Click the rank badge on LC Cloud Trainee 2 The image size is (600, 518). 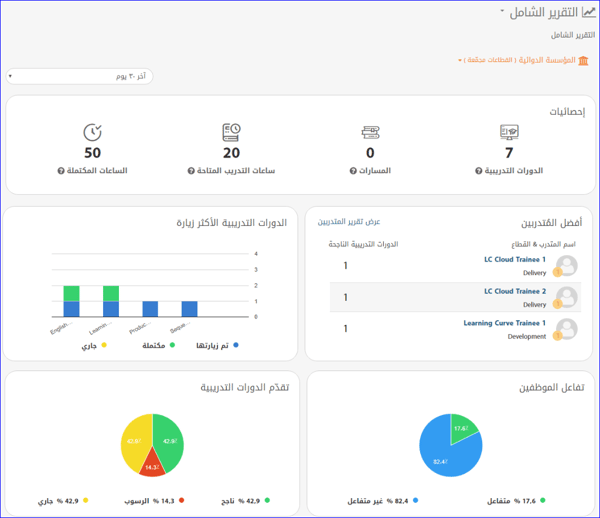558,304
